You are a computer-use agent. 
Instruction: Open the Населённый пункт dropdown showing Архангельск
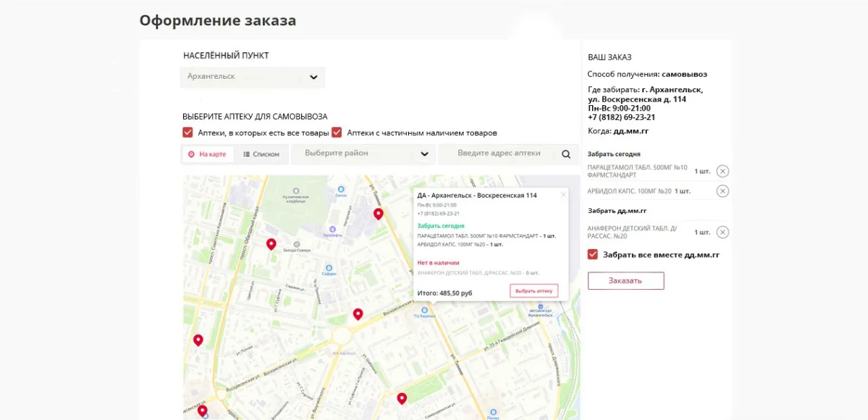tap(252, 77)
